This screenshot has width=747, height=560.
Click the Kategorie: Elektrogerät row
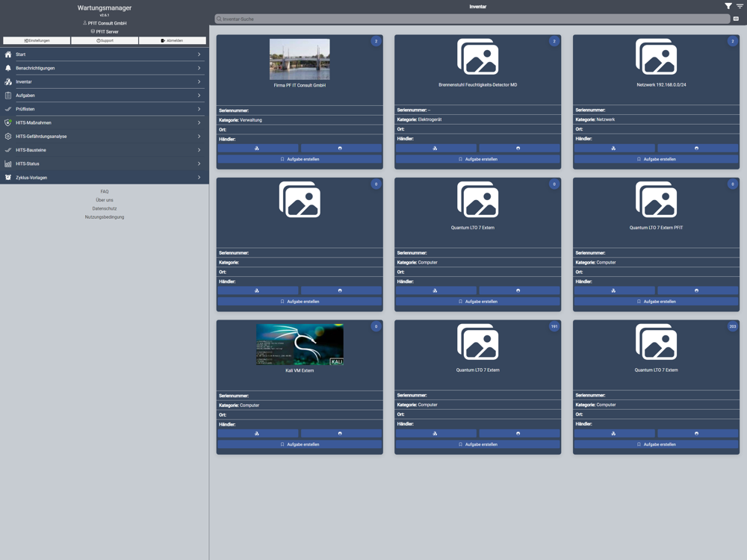[x=478, y=119]
